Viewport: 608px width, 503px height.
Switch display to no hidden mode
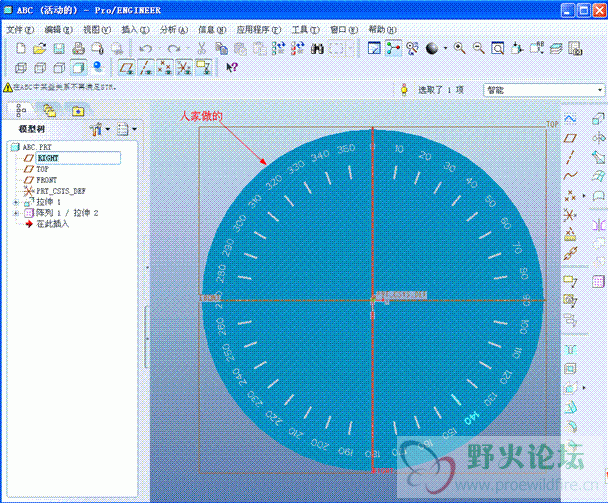tap(59, 68)
